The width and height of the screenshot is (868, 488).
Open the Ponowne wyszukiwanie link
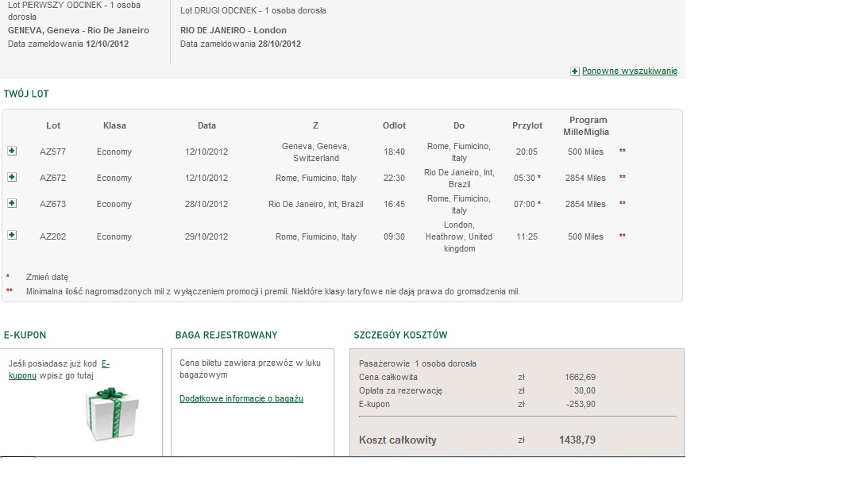[630, 71]
